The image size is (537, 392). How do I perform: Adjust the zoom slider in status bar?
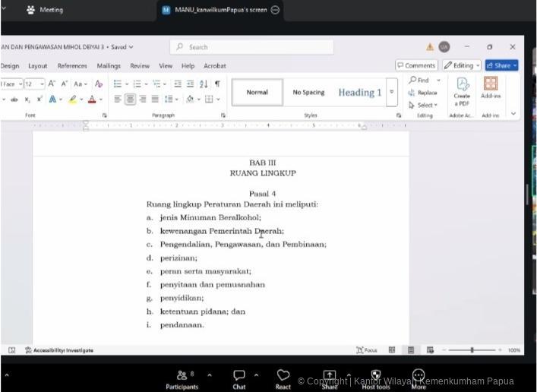point(472,350)
